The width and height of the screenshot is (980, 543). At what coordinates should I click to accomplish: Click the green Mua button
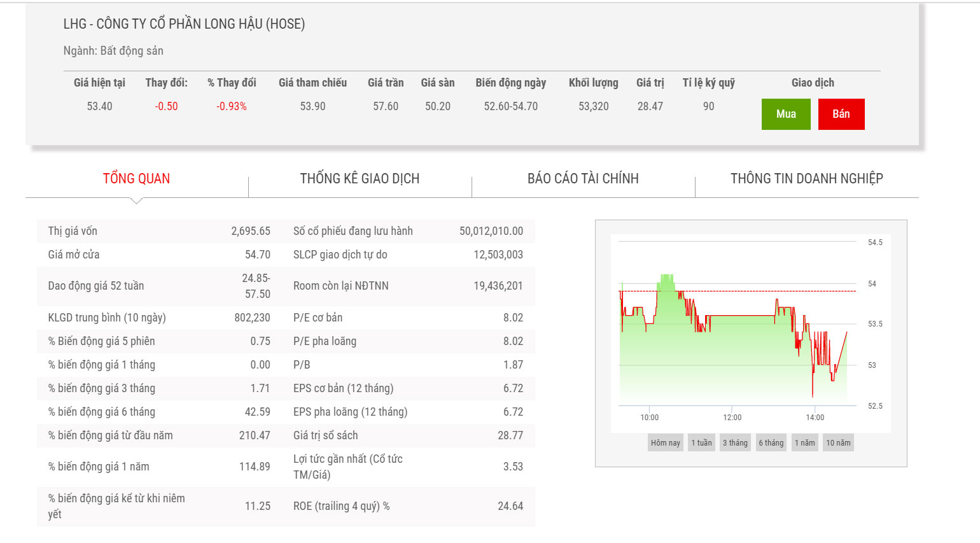[x=786, y=114]
